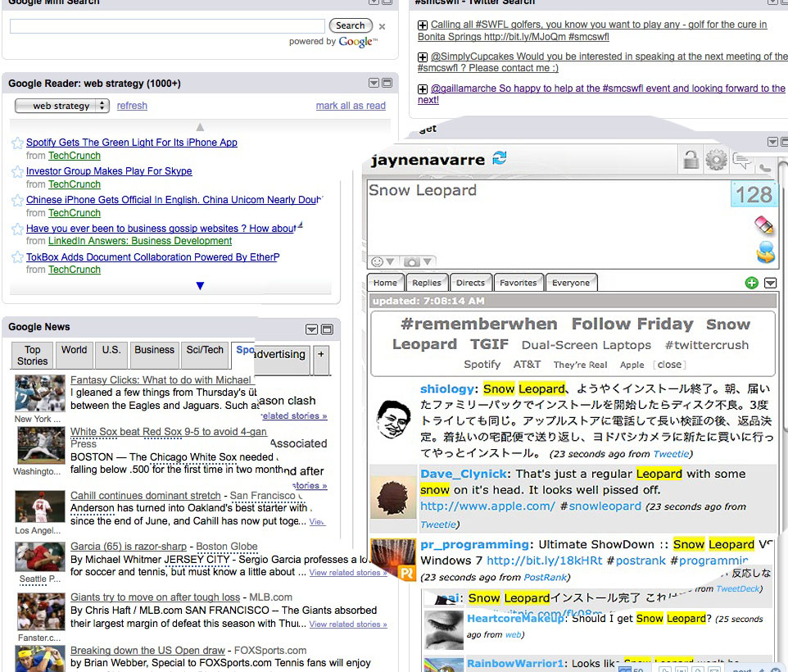Open the web strategy feed dropdown

coord(61,106)
